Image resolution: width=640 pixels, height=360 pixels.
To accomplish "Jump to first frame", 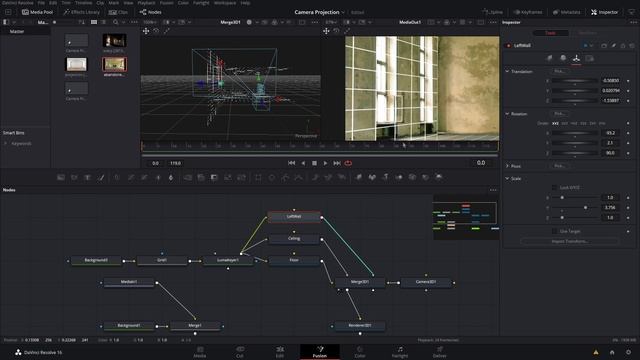I will (291, 163).
